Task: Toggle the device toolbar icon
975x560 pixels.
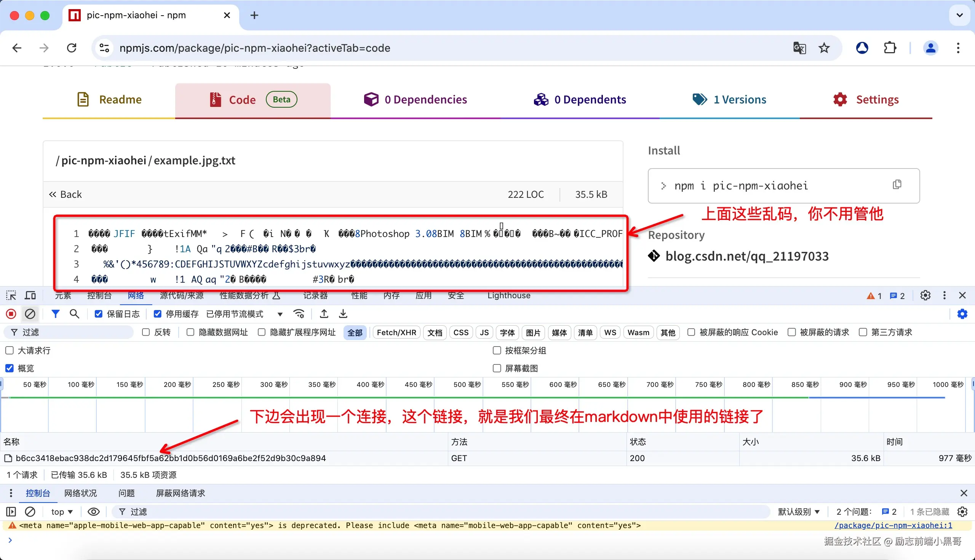Action: pos(30,295)
